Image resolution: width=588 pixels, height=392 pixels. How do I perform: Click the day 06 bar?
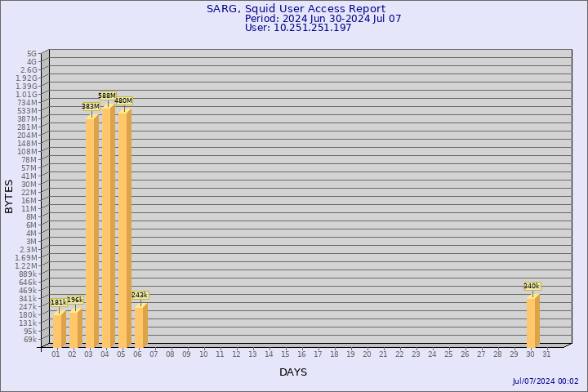pyautogui.click(x=140, y=326)
